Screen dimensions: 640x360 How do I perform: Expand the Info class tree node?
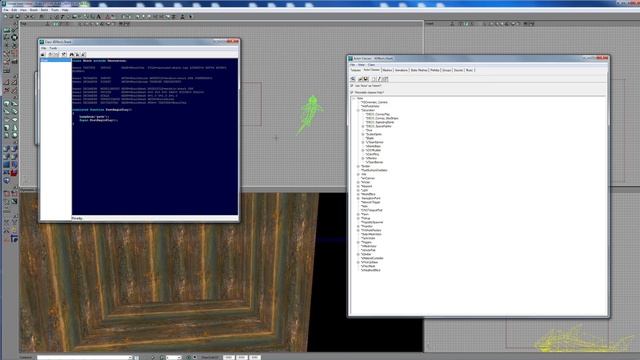358,174
